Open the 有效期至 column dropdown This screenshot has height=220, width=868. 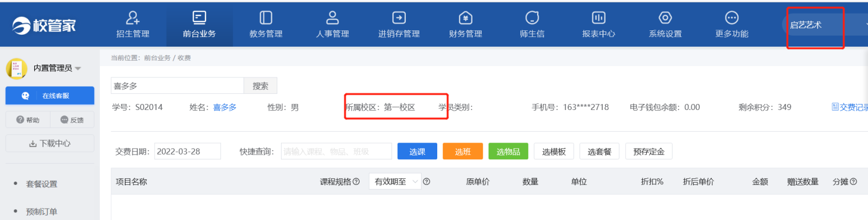pos(394,182)
